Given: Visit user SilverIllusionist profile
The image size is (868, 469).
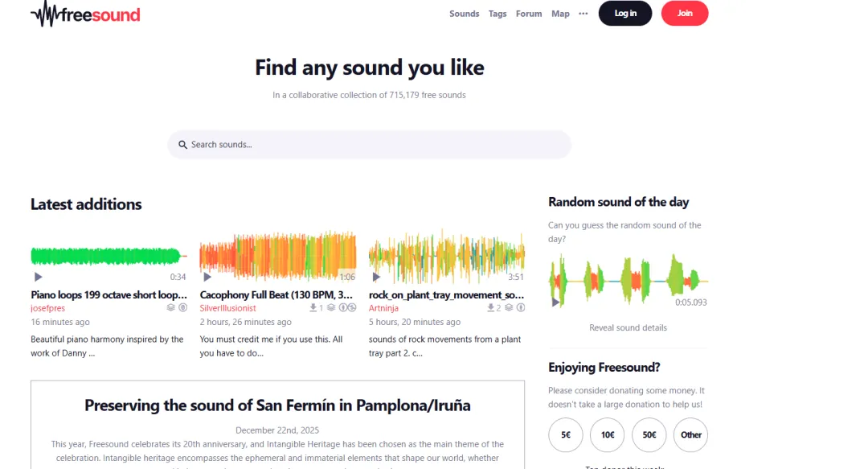Looking at the screenshot, I should 227,308.
